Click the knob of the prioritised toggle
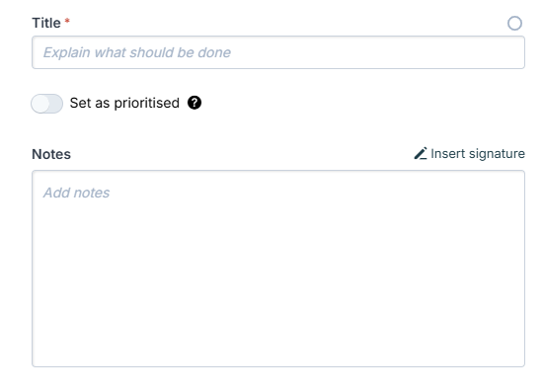The image size is (543, 392). pos(40,104)
